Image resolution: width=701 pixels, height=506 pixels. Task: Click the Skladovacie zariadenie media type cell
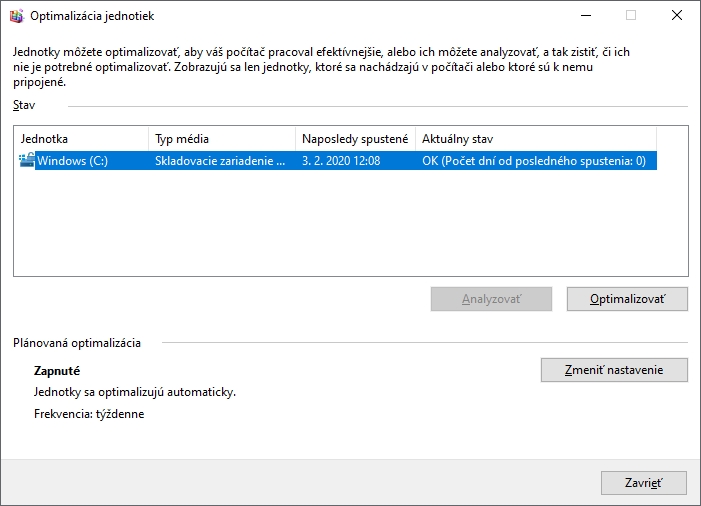click(219, 160)
